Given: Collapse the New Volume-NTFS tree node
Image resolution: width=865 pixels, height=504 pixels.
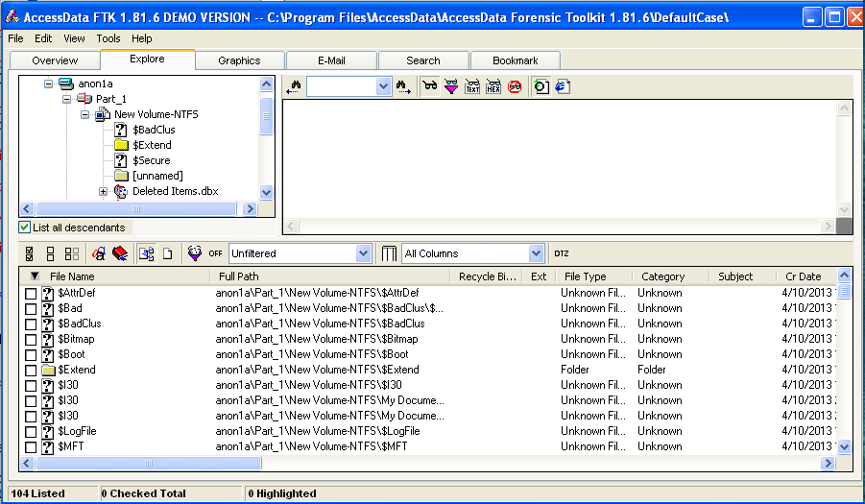Looking at the screenshot, I should pos(84,114).
